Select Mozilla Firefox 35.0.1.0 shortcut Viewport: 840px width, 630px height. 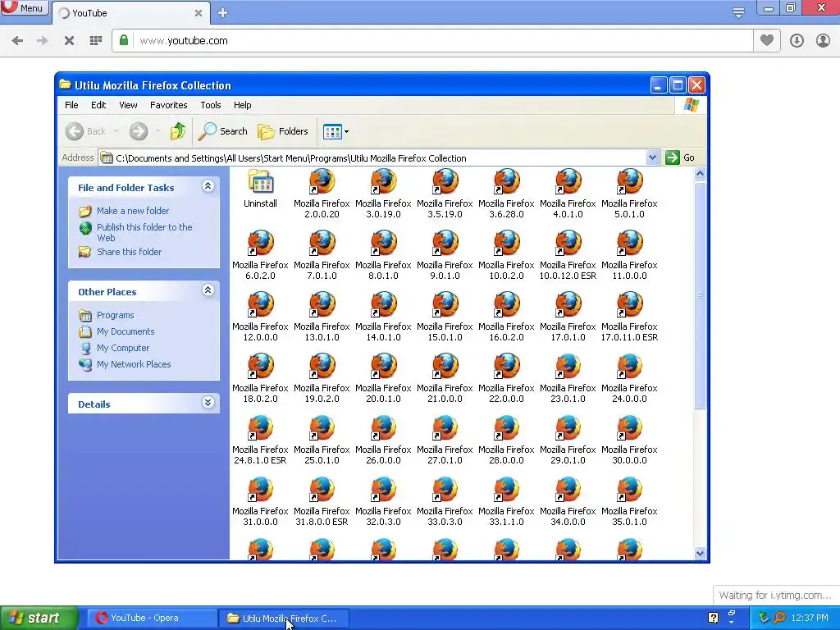tap(629, 501)
